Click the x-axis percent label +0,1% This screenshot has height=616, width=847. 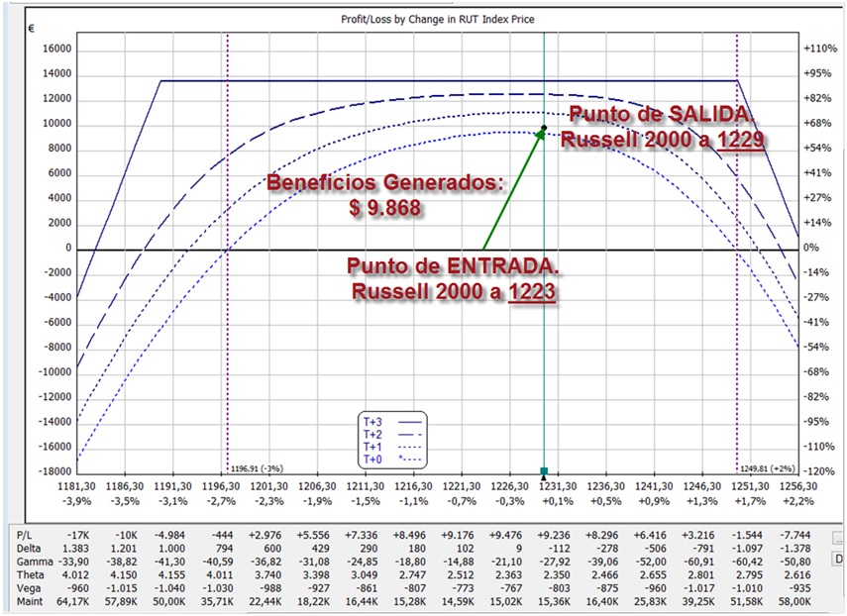558,501
